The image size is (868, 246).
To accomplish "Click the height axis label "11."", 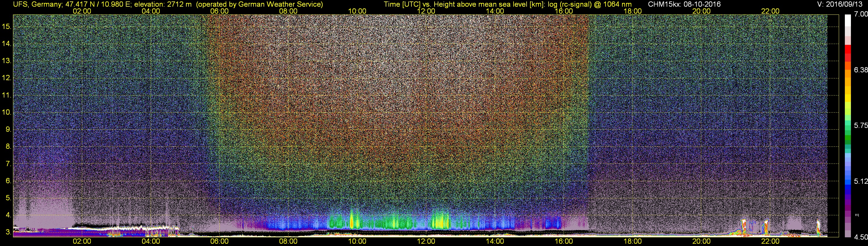I will 6,95.
